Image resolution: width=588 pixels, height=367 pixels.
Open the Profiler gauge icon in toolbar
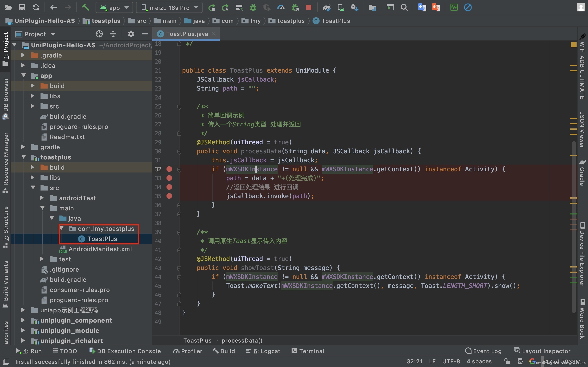tap(281, 8)
